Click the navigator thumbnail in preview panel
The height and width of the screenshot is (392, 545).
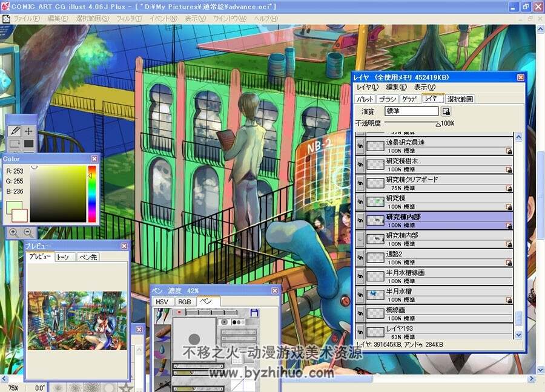(x=77, y=321)
